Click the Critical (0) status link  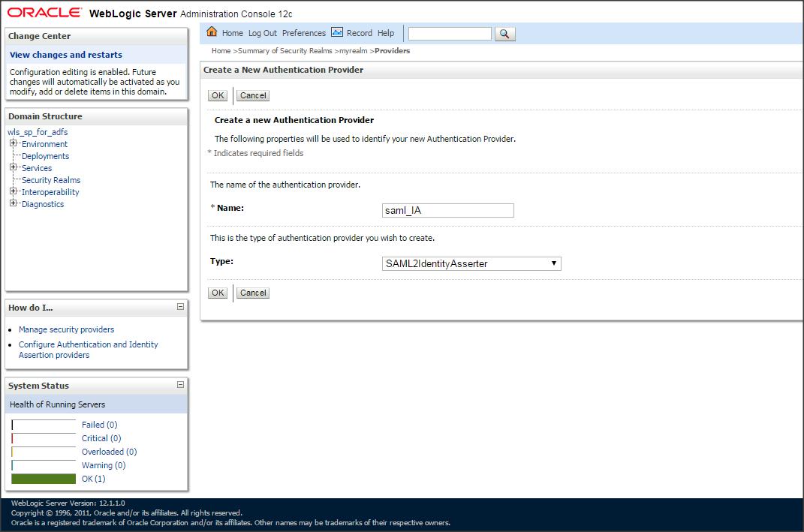click(101, 438)
